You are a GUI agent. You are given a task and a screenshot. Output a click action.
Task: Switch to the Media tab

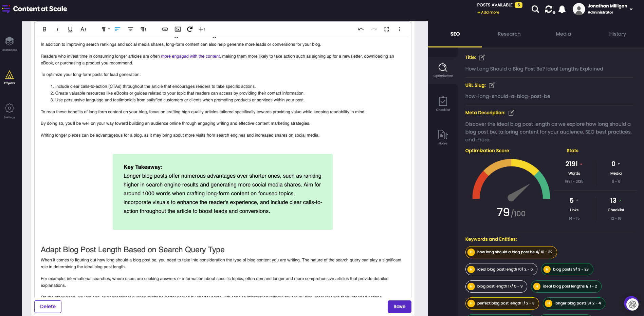[x=563, y=34]
